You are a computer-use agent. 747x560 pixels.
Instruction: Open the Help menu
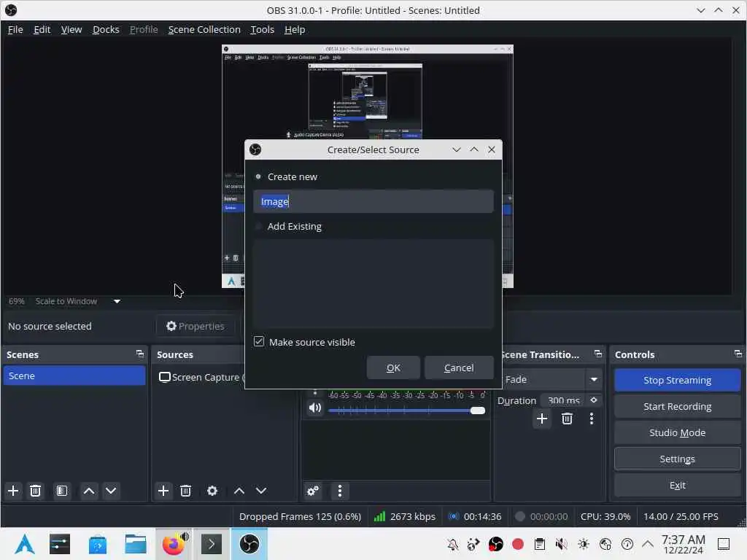(x=295, y=29)
